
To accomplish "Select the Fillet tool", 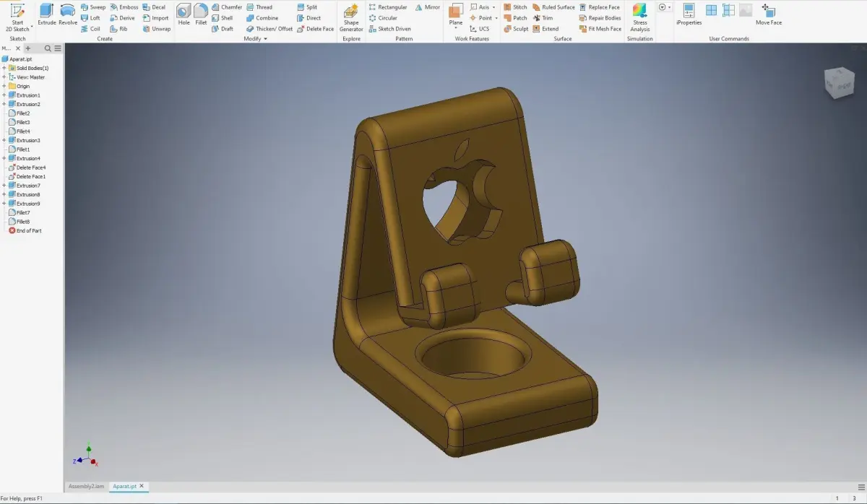I will tap(201, 15).
